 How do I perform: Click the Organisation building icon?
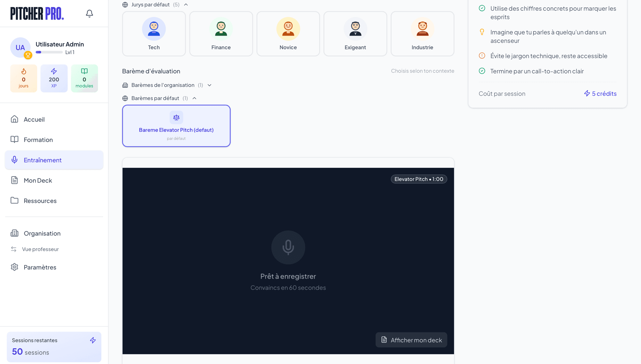(14, 233)
